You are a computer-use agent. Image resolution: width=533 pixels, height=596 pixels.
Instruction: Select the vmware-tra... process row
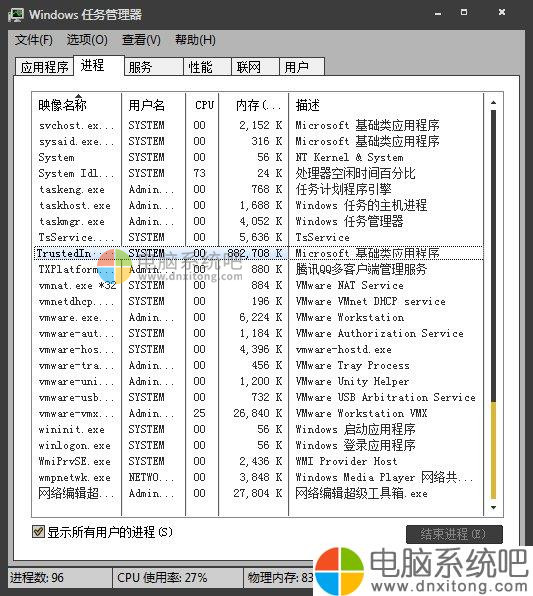tap(258, 365)
